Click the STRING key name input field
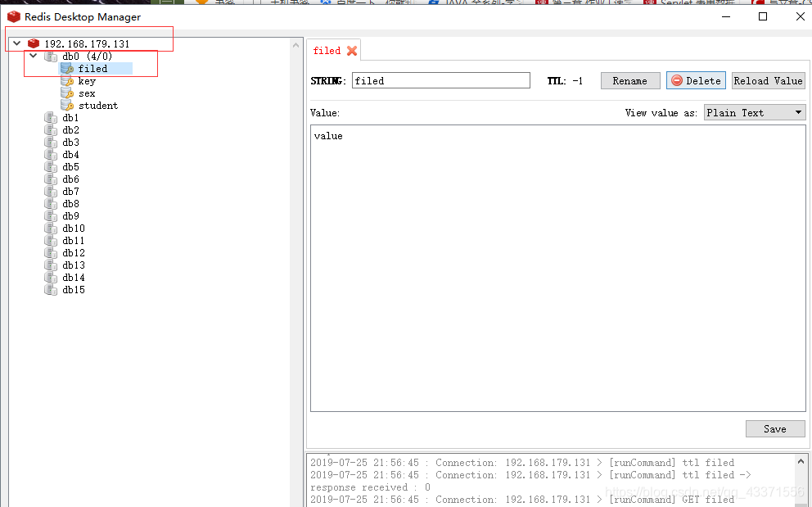The height and width of the screenshot is (507, 812). [x=441, y=80]
